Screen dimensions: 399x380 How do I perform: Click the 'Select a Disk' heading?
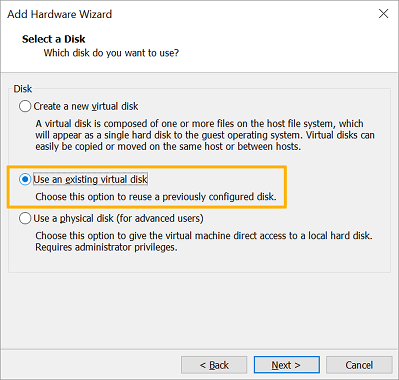pos(54,39)
